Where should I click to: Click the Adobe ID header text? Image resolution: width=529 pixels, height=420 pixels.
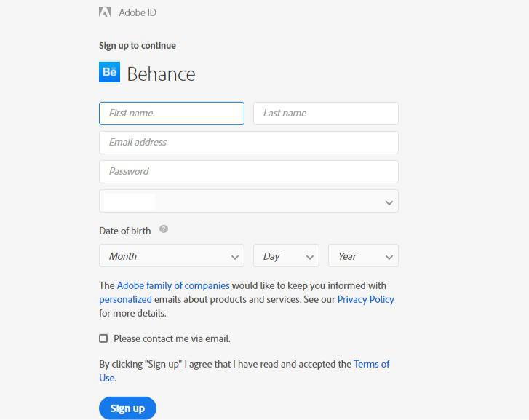tap(138, 12)
